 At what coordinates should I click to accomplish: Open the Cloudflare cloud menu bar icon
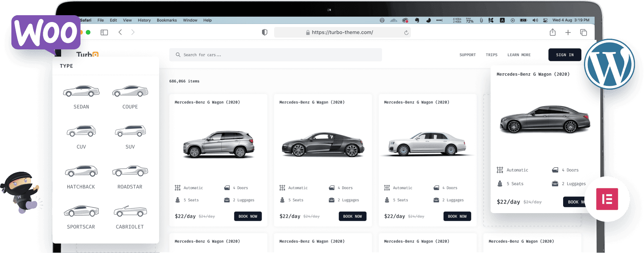point(394,20)
